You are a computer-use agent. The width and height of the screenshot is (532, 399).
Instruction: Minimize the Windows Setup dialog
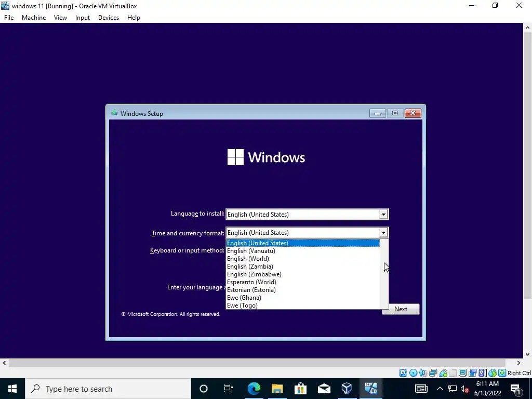[377, 113]
